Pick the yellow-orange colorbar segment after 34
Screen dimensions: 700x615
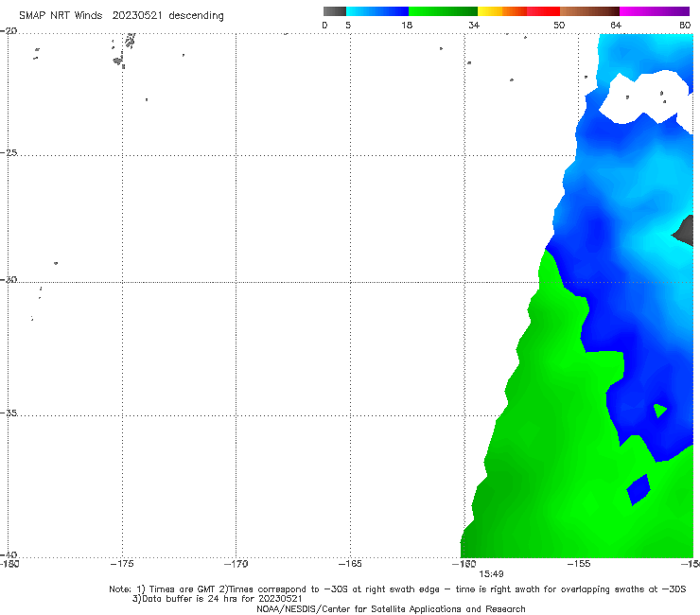(502, 11)
